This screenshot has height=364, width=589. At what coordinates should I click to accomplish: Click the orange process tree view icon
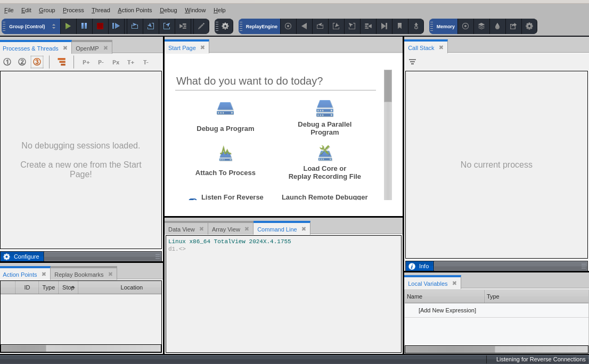coord(62,62)
